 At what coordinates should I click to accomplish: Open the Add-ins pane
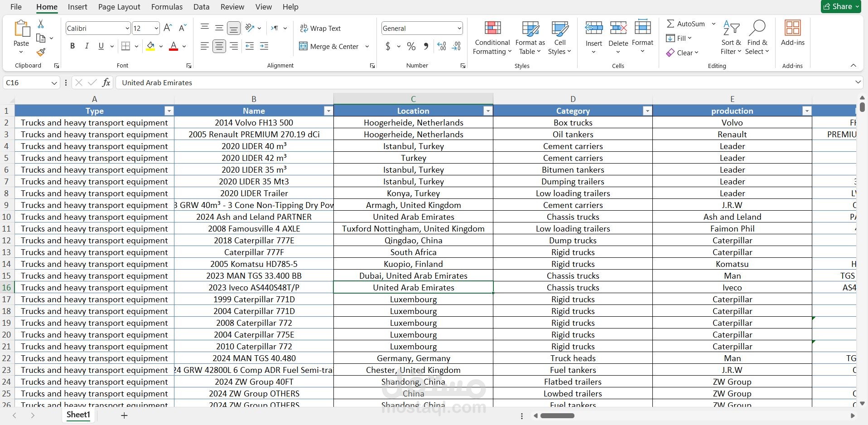tap(793, 33)
